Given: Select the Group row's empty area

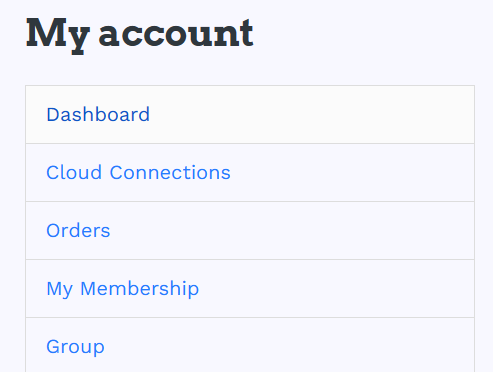Looking at the screenshot, I should point(288,345).
